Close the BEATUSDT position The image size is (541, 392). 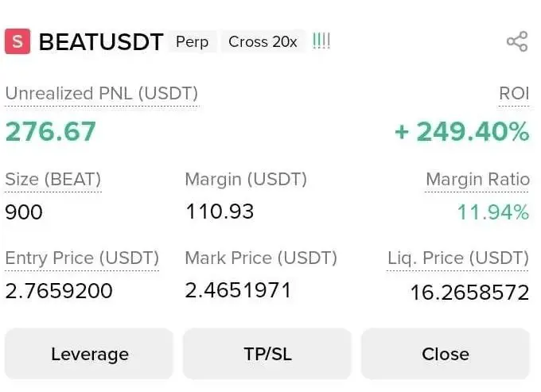(x=445, y=354)
